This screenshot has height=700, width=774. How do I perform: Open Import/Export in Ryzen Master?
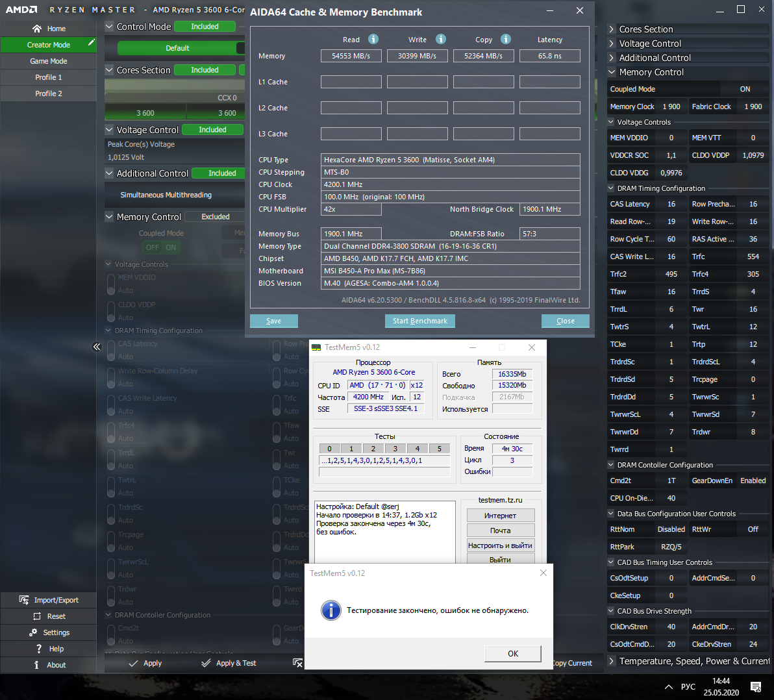pos(48,600)
